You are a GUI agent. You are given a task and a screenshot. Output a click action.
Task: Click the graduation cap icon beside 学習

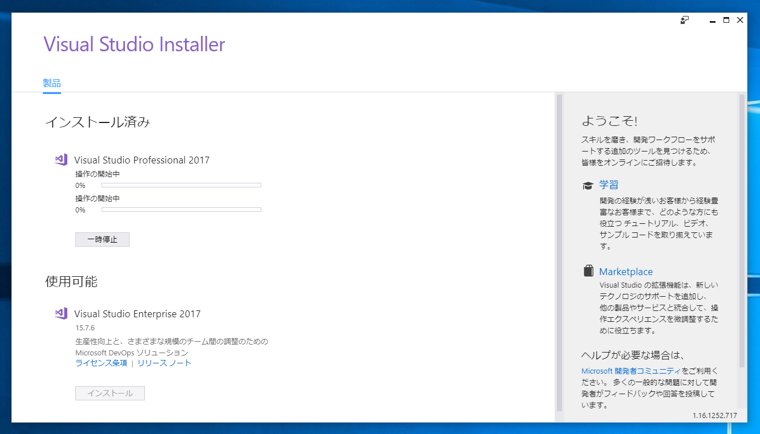point(588,185)
